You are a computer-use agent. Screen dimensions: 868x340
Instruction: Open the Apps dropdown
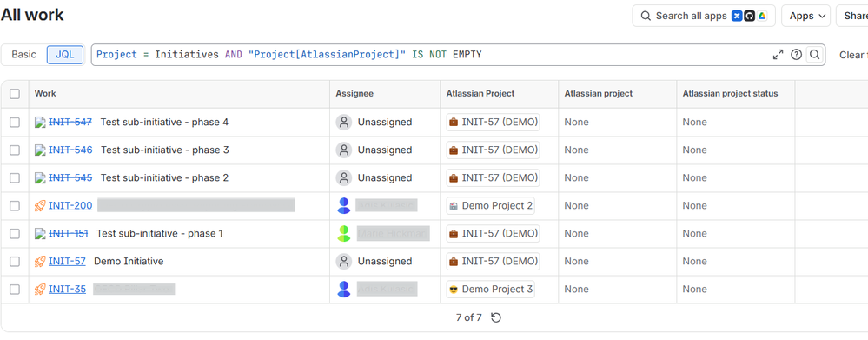click(x=805, y=16)
